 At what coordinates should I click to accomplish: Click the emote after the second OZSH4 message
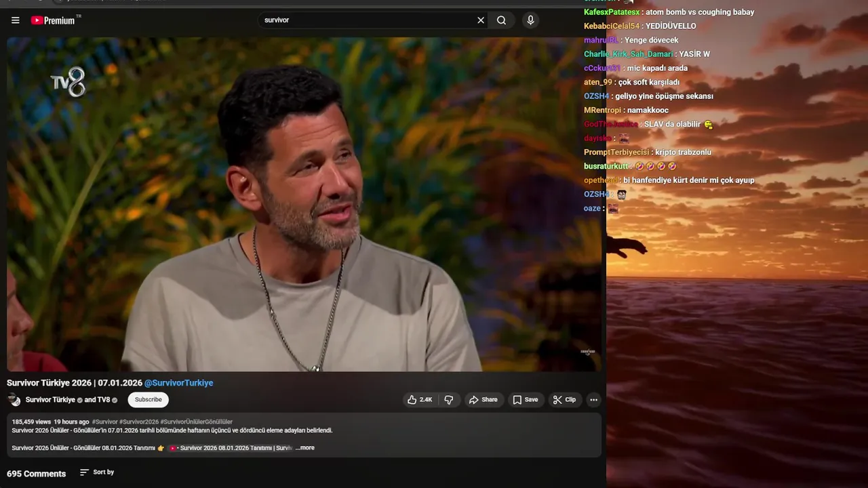pyautogui.click(x=621, y=195)
